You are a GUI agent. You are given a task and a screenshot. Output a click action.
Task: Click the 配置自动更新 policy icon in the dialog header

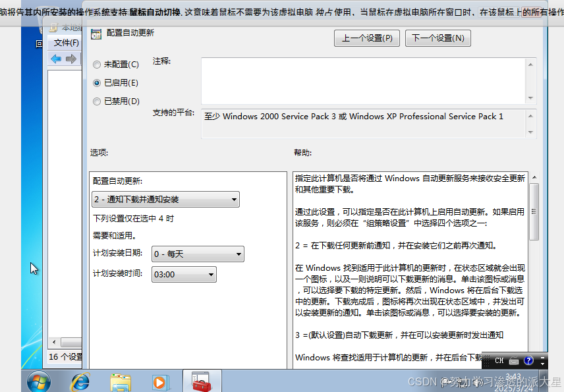(x=96, y=34)
